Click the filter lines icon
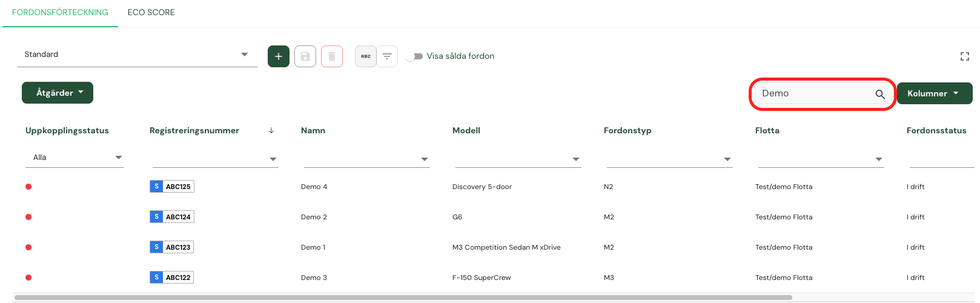Screen dimensions: 980x303 click(387, 56)
